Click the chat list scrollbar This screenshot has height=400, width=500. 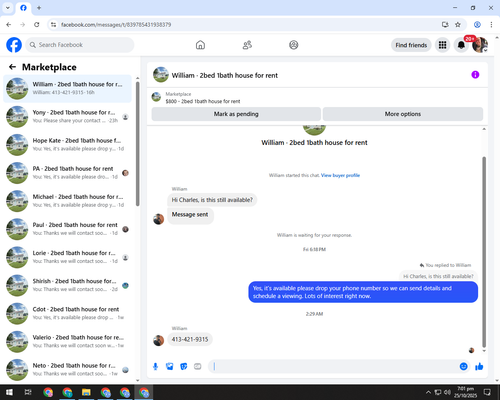click(x=138, y=143)
